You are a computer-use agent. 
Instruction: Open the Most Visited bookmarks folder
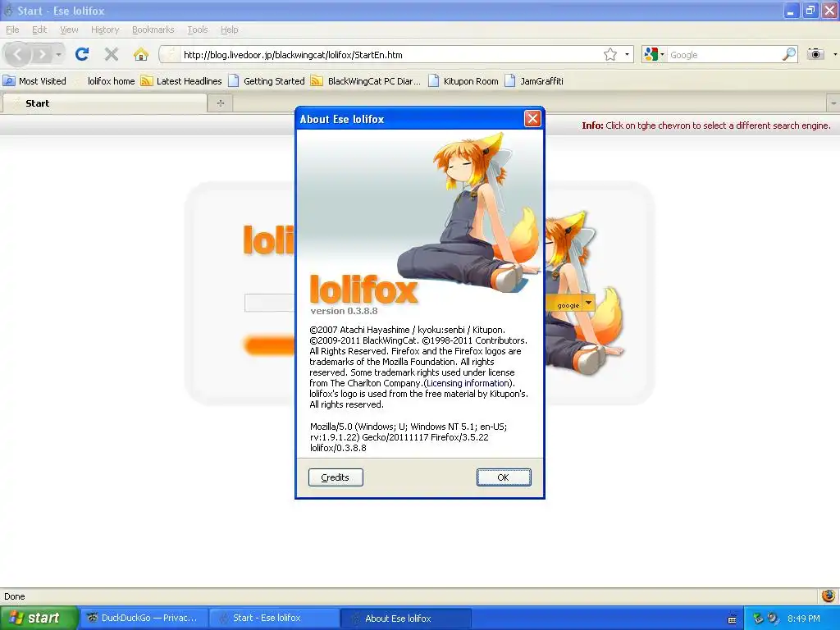(x=34, y=81)
